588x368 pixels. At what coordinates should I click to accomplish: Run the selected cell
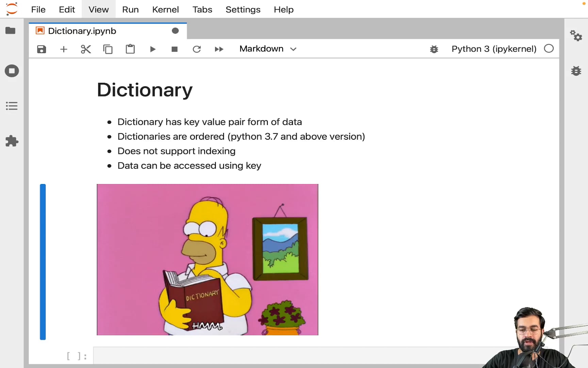click(x=153, y=49)
